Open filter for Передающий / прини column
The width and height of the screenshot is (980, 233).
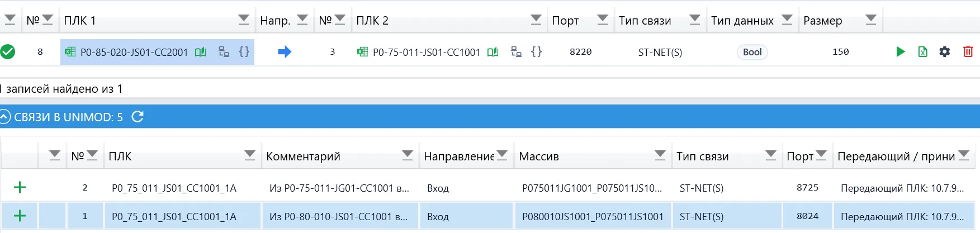pos(964,156)
